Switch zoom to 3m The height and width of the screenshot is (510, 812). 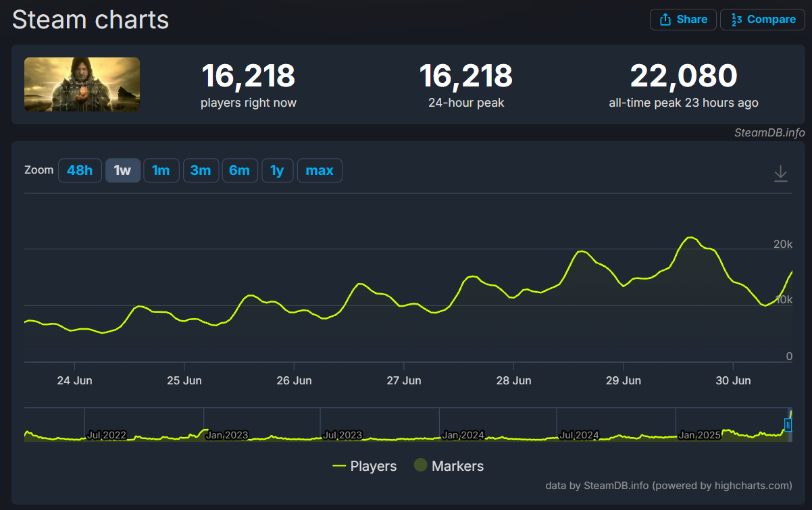[x=201, y=170]
